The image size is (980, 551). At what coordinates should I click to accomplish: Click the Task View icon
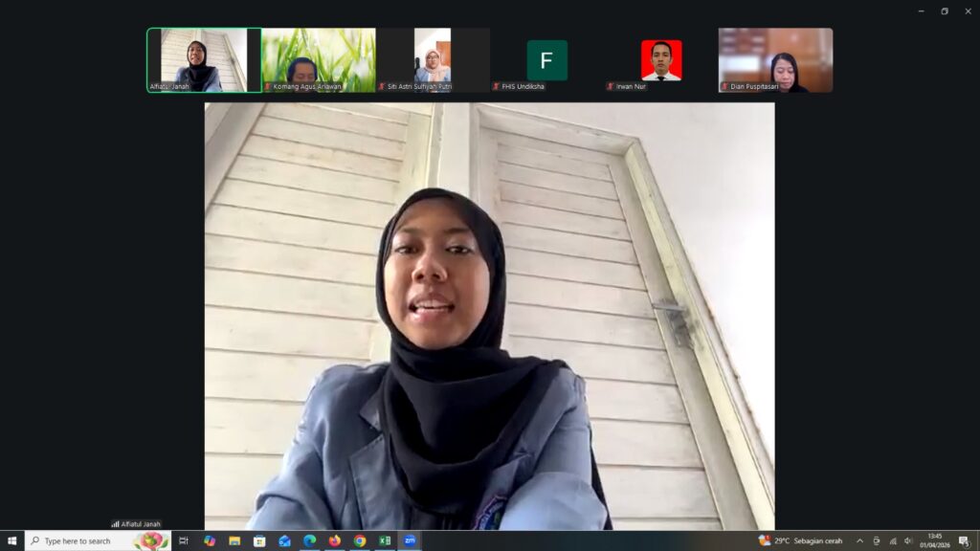(184, 540)
